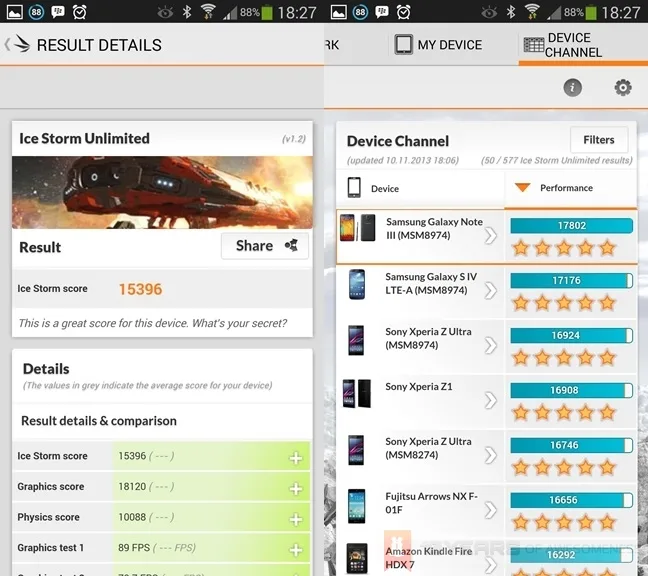648x576 pixels.
Task: Open the info icon in Device Channel toolbar
Action: 572,88
